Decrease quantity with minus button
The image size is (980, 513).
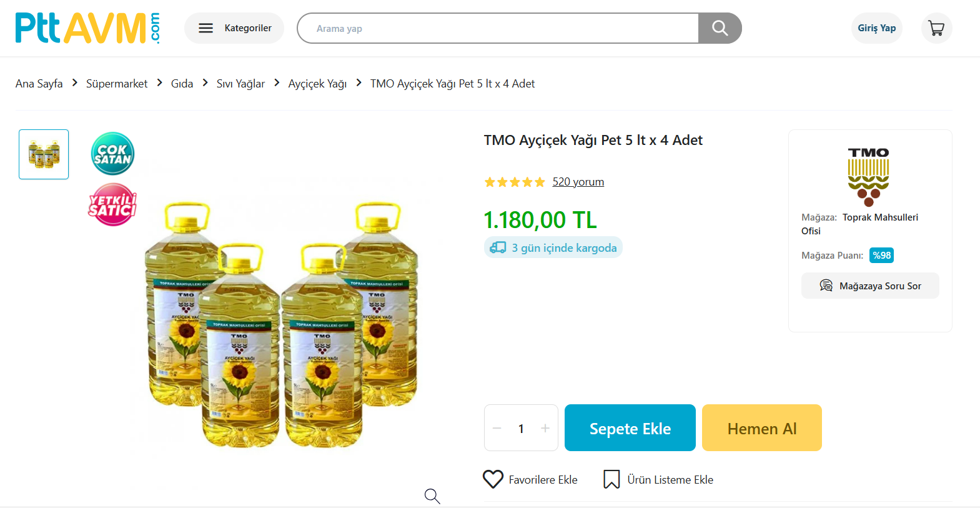coord(497,428)
